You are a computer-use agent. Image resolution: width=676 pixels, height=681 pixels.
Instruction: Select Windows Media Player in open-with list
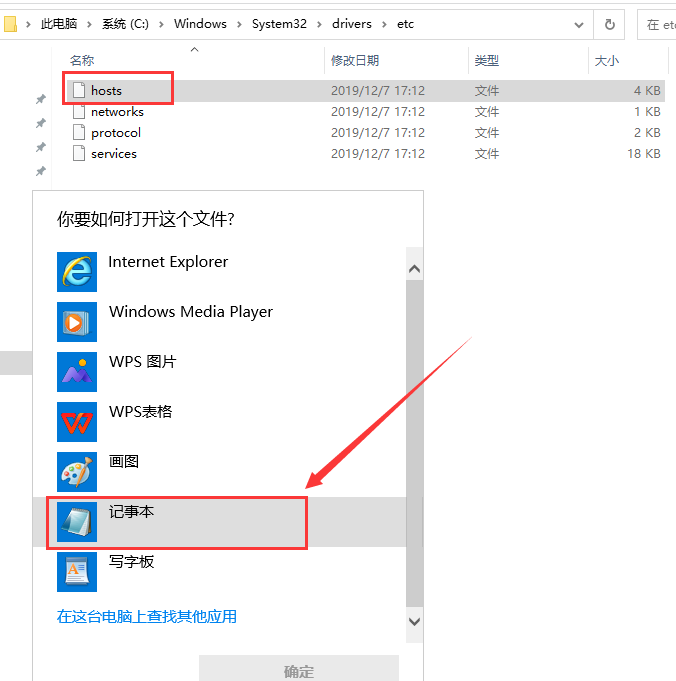pyautogui.click(x=219, y=322)
